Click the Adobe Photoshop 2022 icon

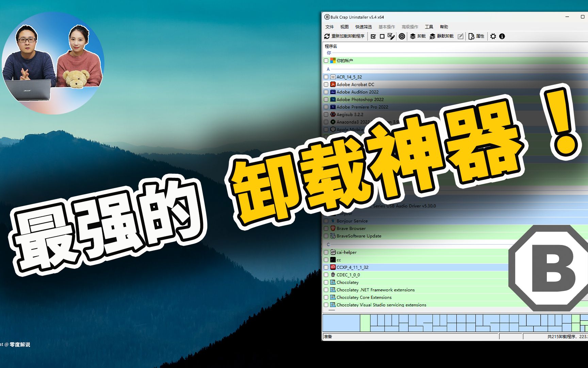pos(333,99)
